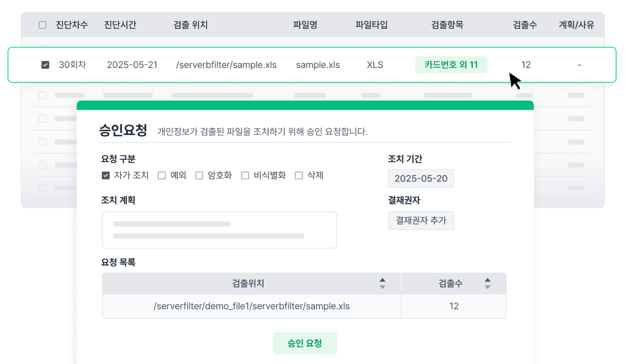Enable the 예외 checkbox
The height and width of the screenshot is (364, 626).
coord(162,175)
